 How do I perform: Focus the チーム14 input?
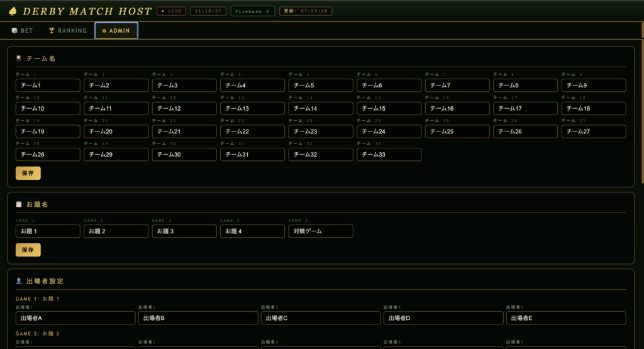click(320, 108)
